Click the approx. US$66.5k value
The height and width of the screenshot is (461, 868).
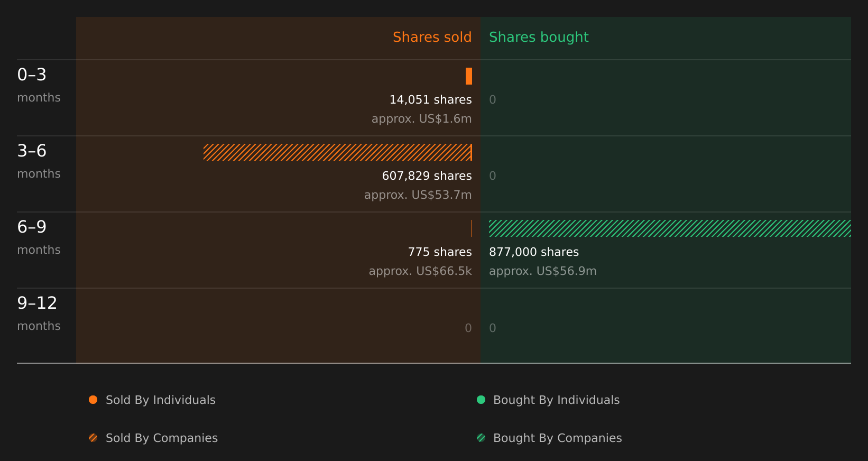[x=420, y=271]
